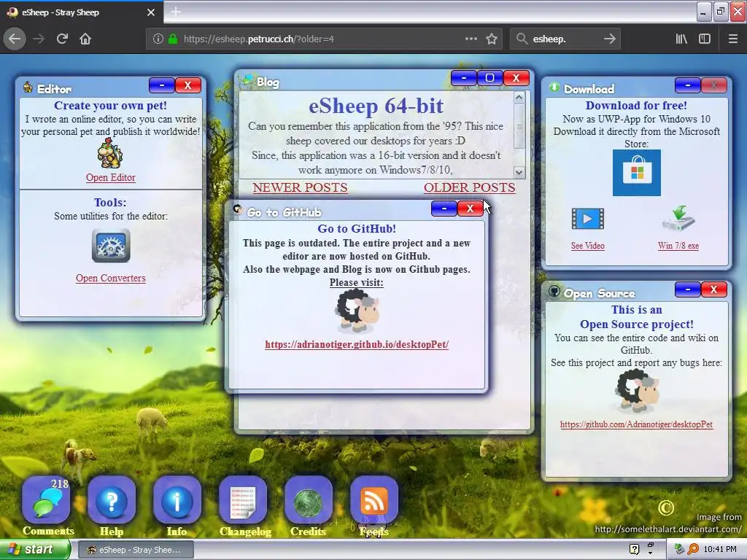The height and width of the screenshot is (560, 747).
Task: Open the Feeds RSS dock icon
Action: point(374,501)
